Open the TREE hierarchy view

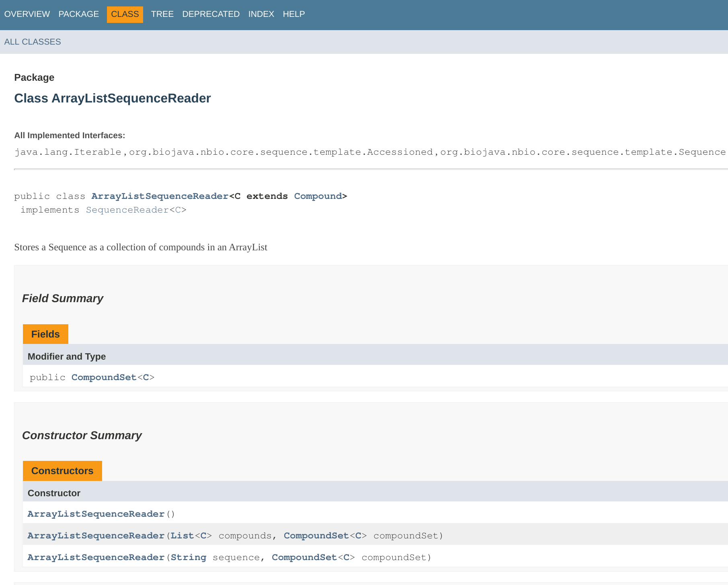[x=162, y=14]
